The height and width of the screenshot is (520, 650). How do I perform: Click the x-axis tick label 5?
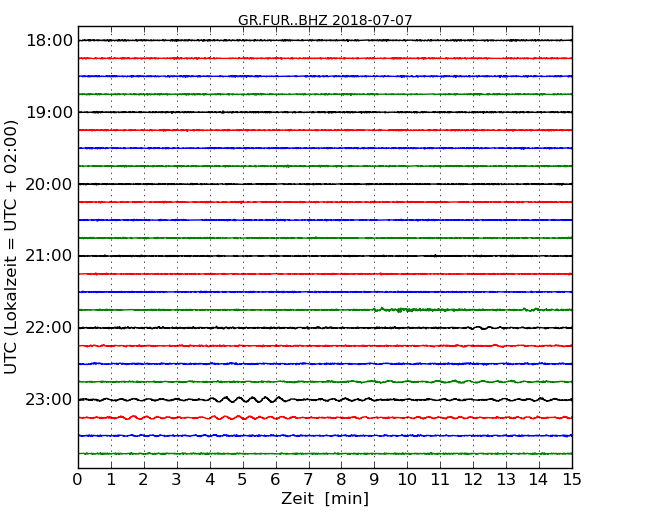[243, 480]
